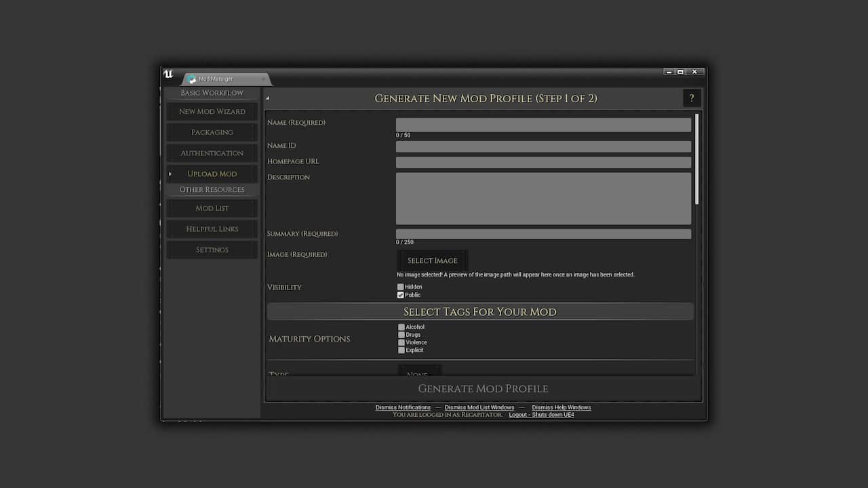868x488 pixels.
Task: Switch to the Mod Manager tab
Action: pos(225,79)
